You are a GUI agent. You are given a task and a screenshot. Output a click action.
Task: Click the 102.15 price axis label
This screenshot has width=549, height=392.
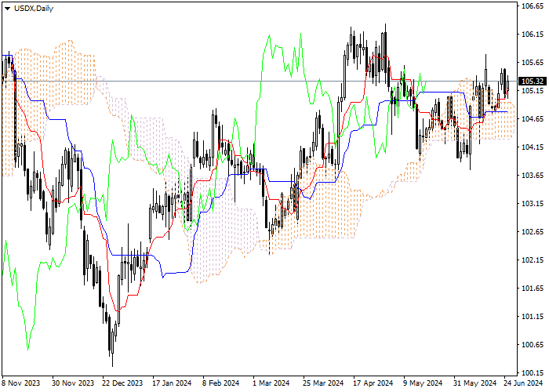[x=533, y=260]
